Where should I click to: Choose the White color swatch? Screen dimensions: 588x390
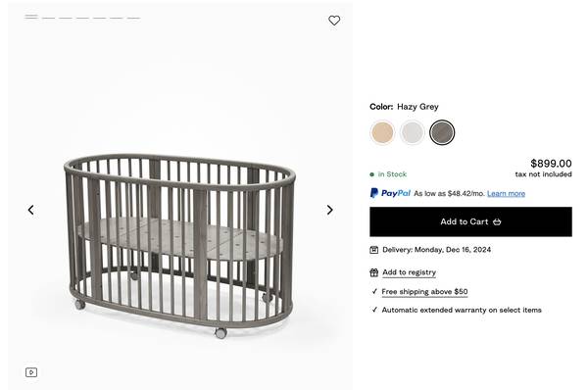click(413, 132)
